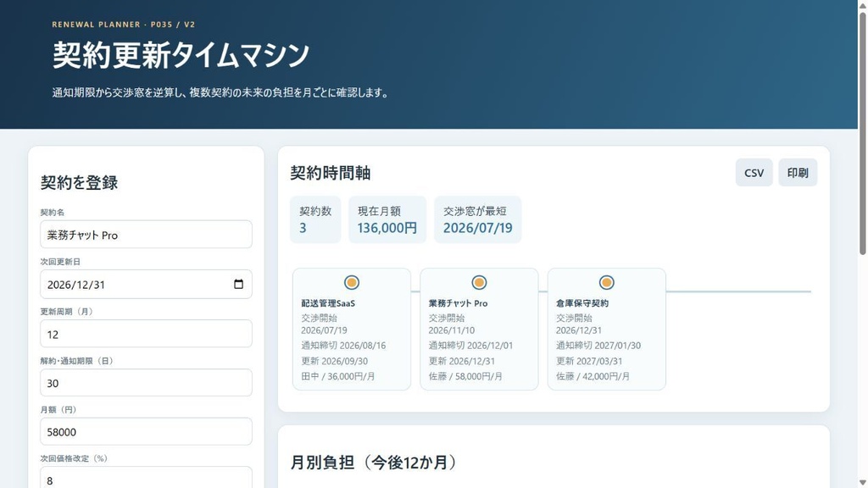Click the 配送管理SaaS timeline marker dot
Viewport: 868px width, 488px height.
[x=352, y=283]
